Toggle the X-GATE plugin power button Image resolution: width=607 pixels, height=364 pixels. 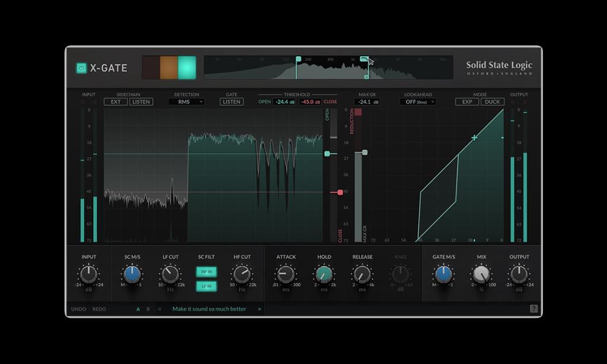pos(81,68)
